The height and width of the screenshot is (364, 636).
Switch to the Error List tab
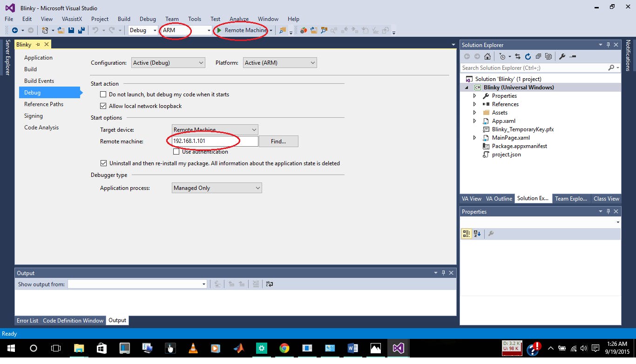pyautogui.click(x=27, y=321)
